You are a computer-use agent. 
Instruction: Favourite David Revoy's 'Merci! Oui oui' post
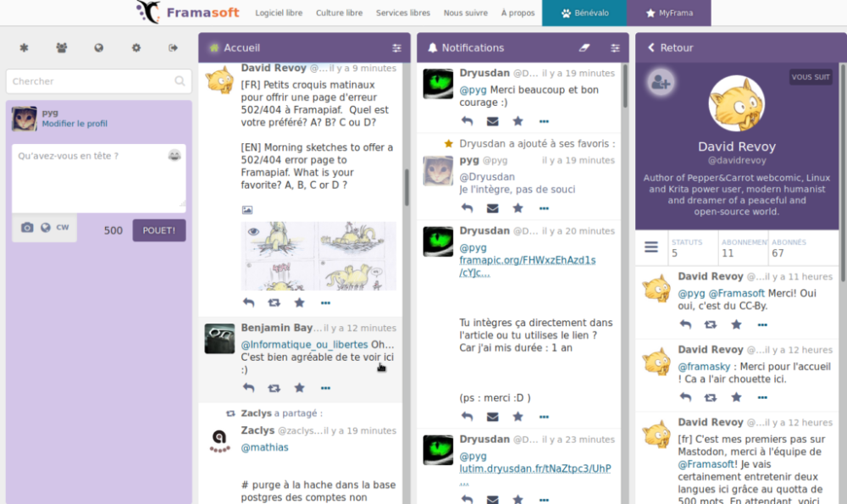736,324
